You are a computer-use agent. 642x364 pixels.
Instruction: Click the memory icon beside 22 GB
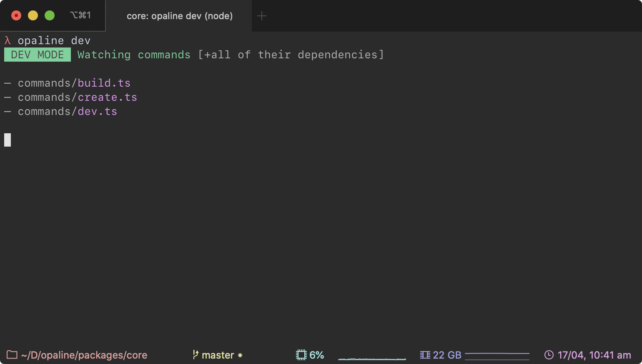click(x=425, y=355)
